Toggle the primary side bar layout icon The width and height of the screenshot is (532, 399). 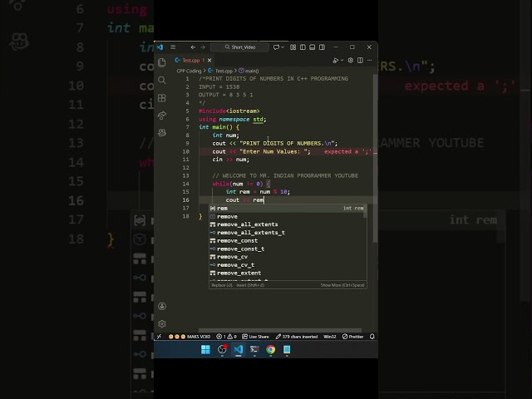303,47
